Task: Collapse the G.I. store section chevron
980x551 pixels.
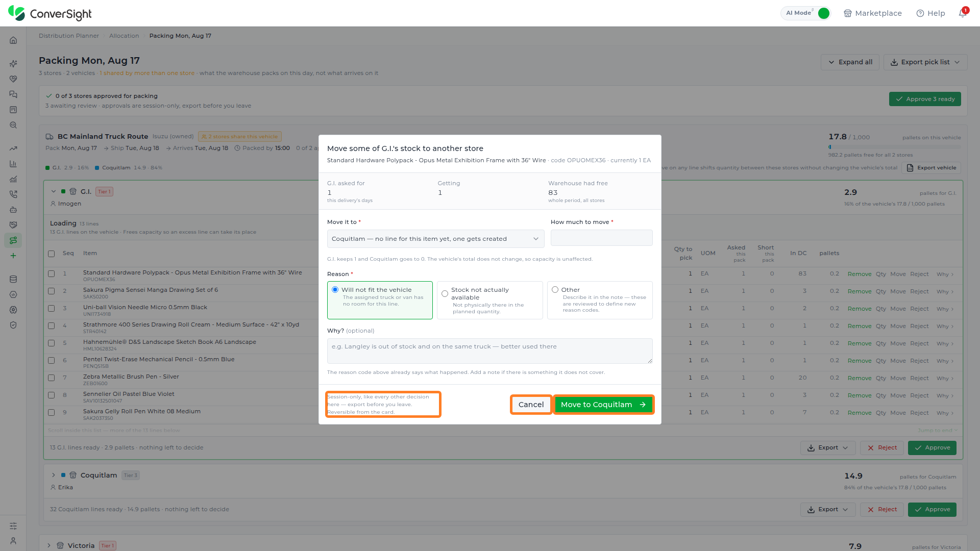Action: click(x=53, y=192)
